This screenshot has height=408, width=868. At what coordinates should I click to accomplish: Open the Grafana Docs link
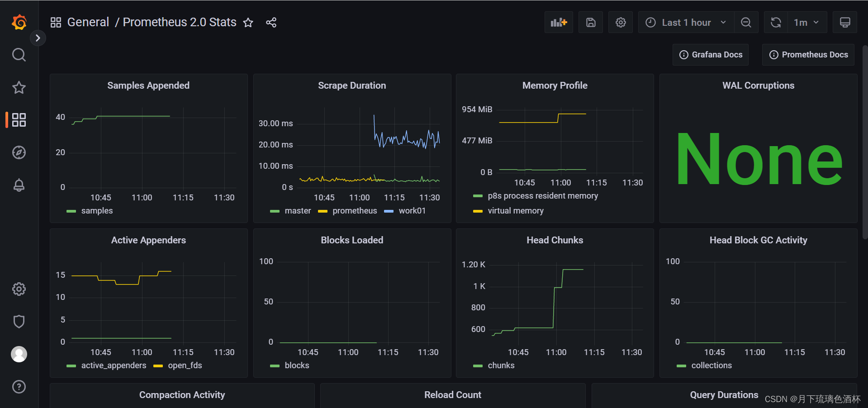pyautogui.click(x=711, y=55)
